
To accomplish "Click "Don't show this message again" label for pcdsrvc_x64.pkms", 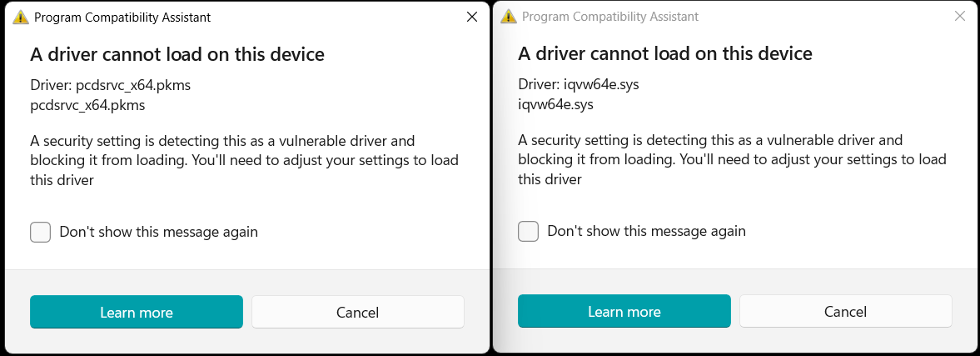I will point(158,232).
